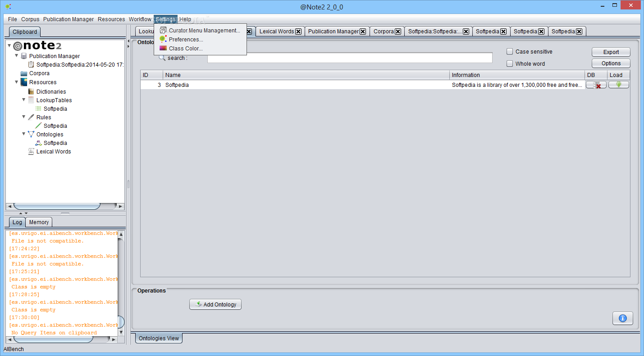Click the log panel scroll-up arrow
Image resolution: width=644 pixels, height=356 pixels.
point(121,234)
